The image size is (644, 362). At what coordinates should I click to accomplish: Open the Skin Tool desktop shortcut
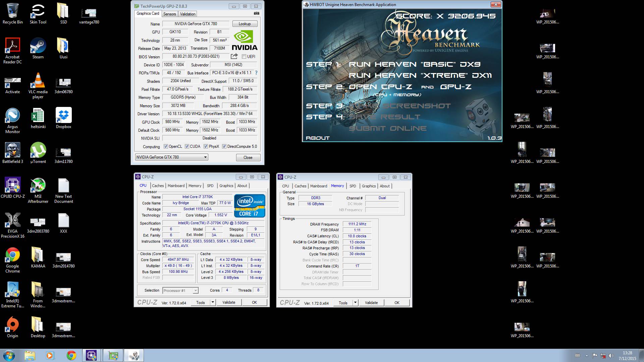[38, 13]
